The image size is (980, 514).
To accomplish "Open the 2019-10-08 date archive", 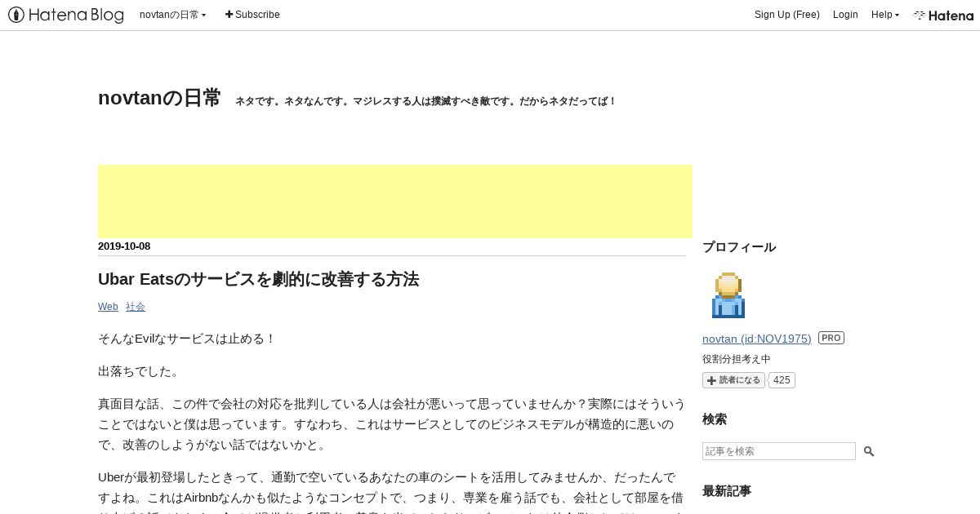I will [124, 246].
